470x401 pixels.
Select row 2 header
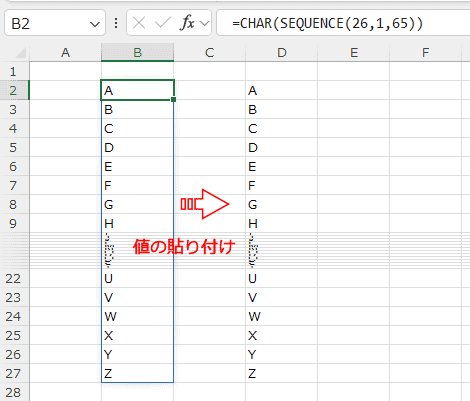pos(15,90)
